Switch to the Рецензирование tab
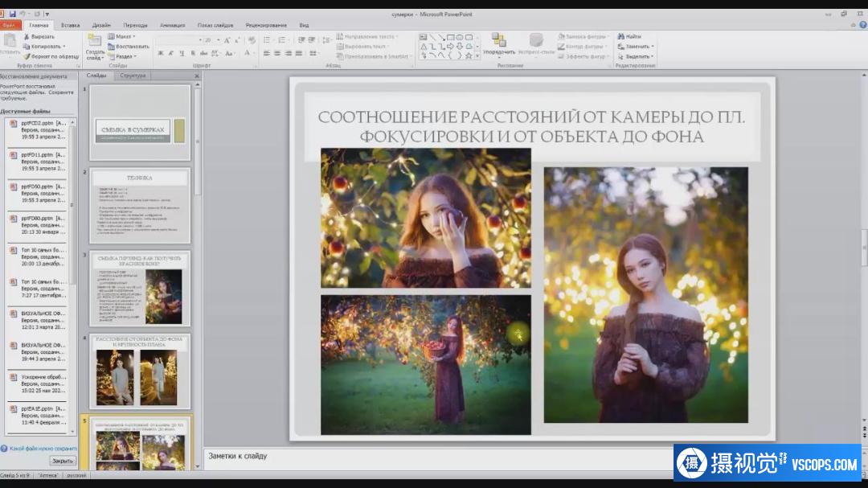The image size is (868, 488). (266, 25)
